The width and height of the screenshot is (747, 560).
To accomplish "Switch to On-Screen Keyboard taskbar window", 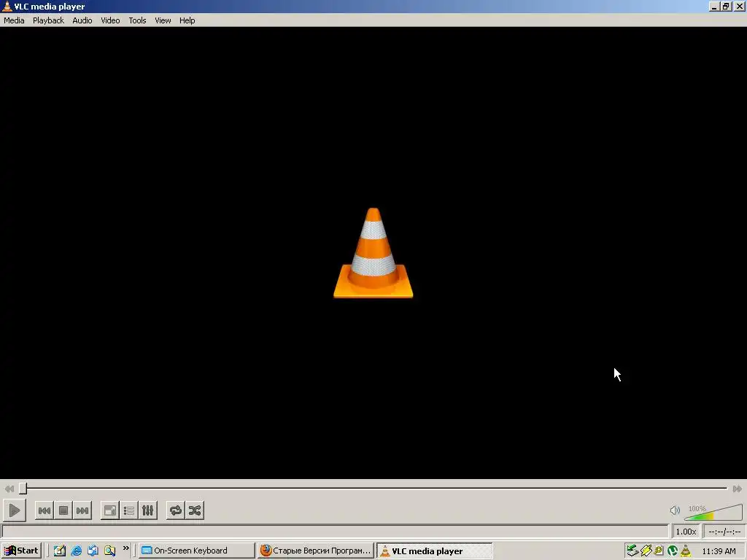I will click(x=197, y=551).
